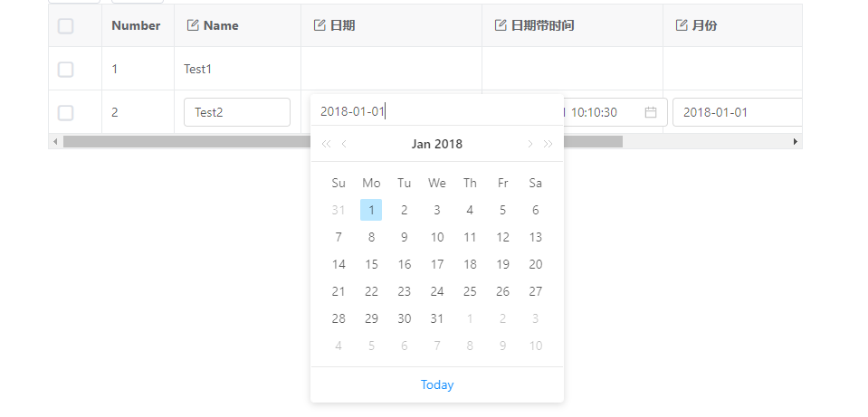
Task: Pick January 31 in the calendar
Action: [437, 318]
